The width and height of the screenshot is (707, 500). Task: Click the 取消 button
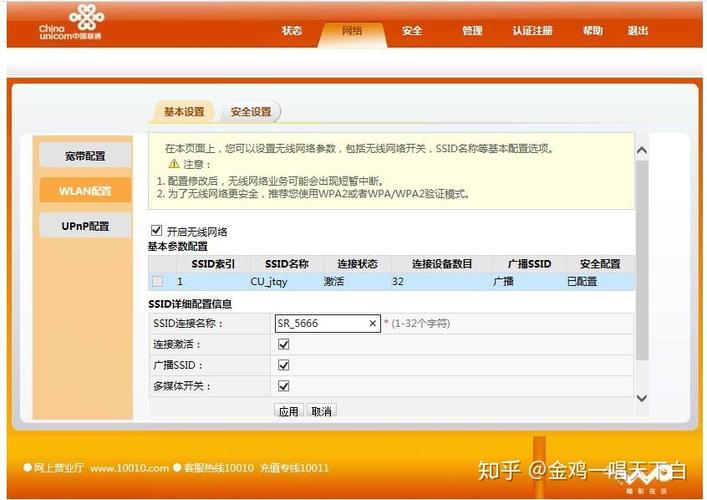click(x=321, y=411)
